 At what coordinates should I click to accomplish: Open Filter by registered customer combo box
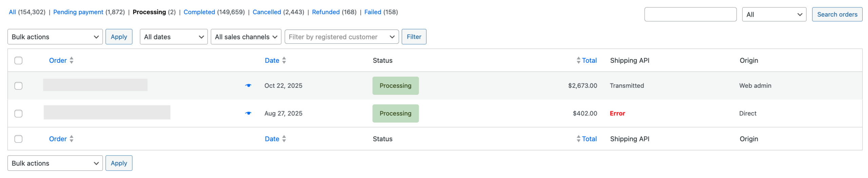(x=341, y=37)
